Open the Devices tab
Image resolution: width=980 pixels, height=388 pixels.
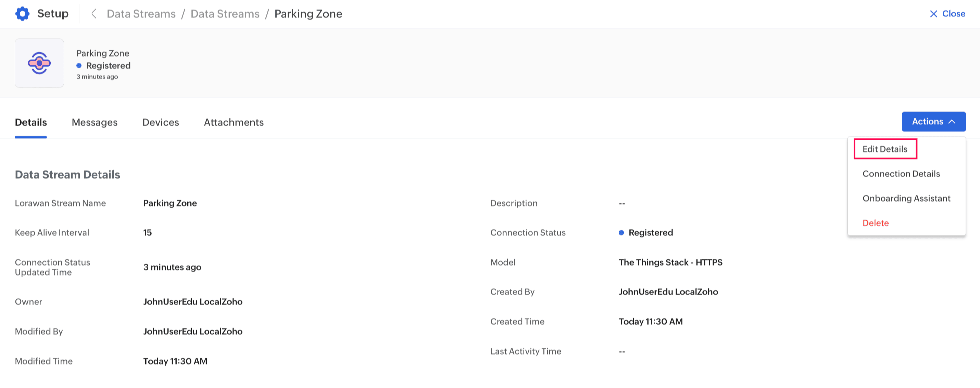click(161, 122)
